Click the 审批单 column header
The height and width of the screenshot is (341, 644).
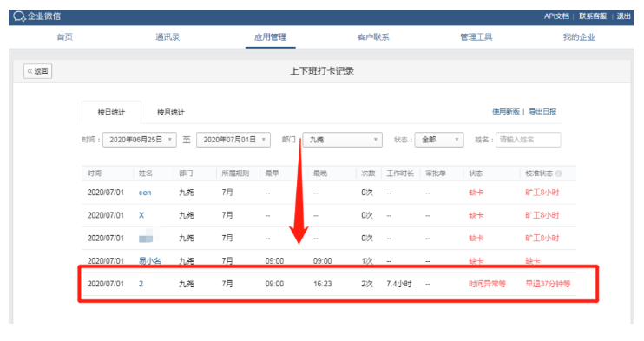(x=436, y=174)
